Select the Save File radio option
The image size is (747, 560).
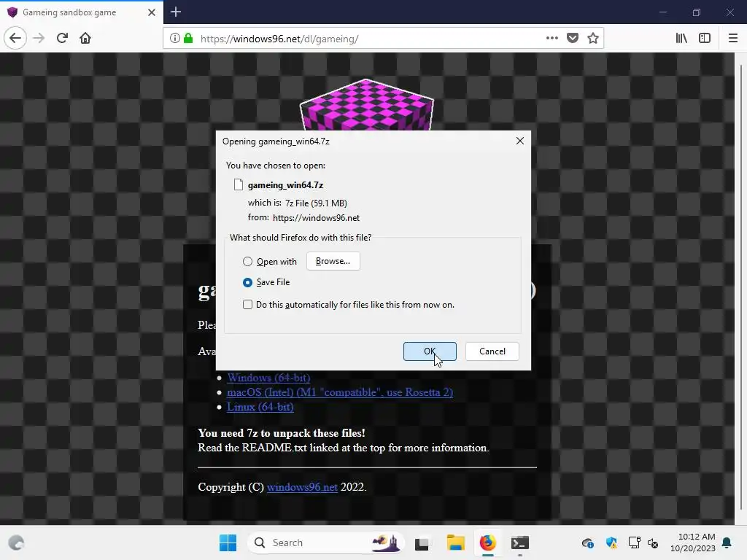point(247,282)
